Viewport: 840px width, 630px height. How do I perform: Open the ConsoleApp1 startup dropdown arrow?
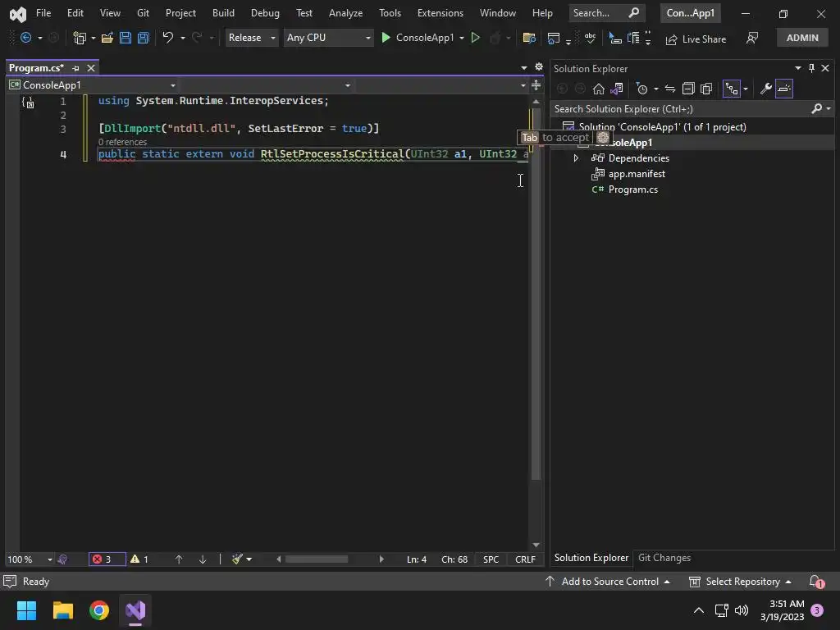[x=462, y=38]
